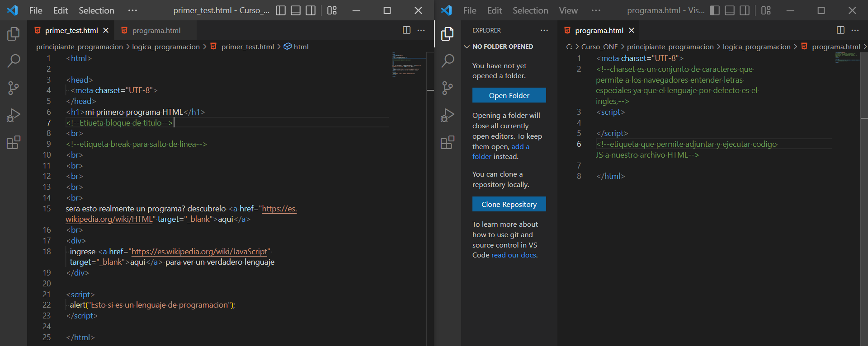The image size is (868, 346).
Task: Split the programa.html editor in right window
Action: point(840,30)
